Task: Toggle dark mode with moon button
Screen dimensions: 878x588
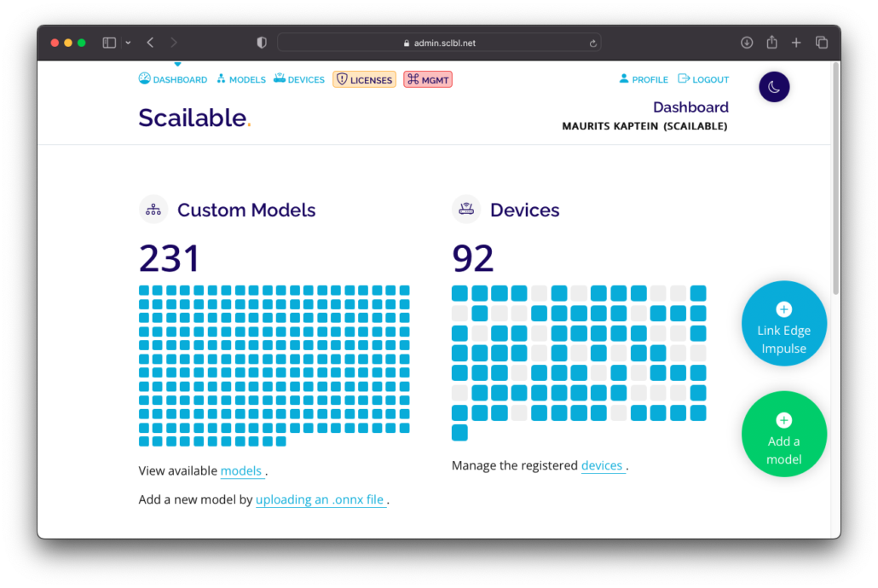Action: pos(774,87)
